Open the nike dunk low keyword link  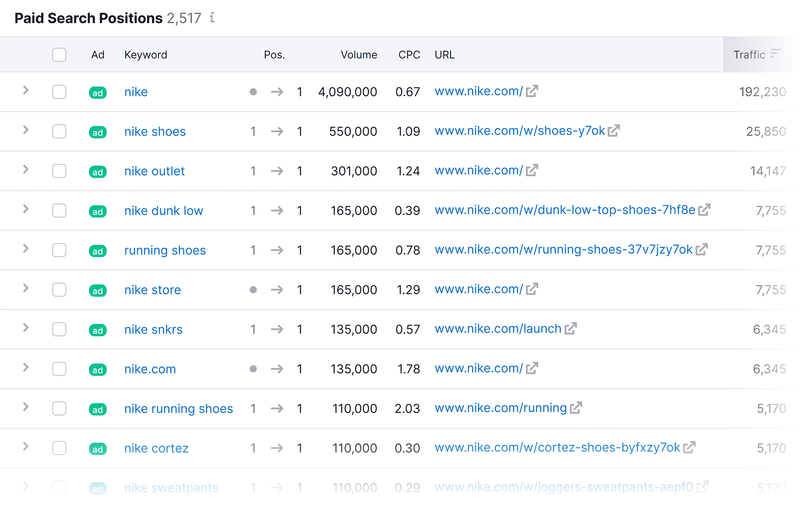click(164, 211)
